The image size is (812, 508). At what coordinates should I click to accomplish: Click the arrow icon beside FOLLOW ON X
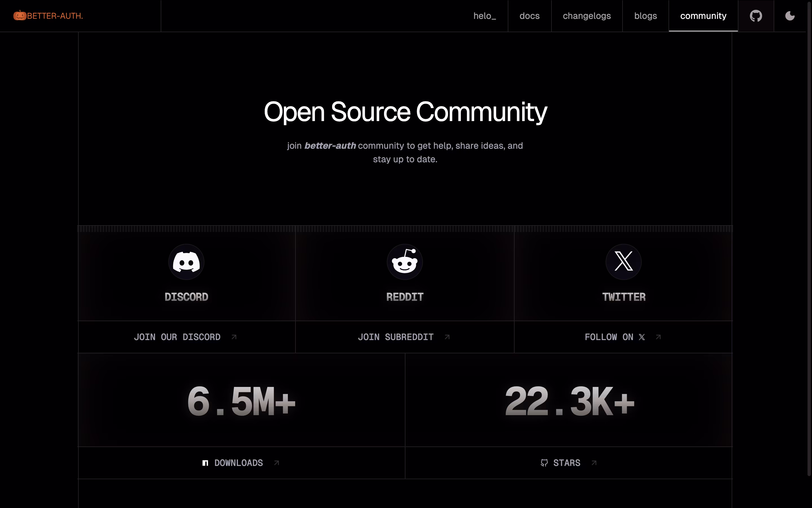tap(658, 337)
